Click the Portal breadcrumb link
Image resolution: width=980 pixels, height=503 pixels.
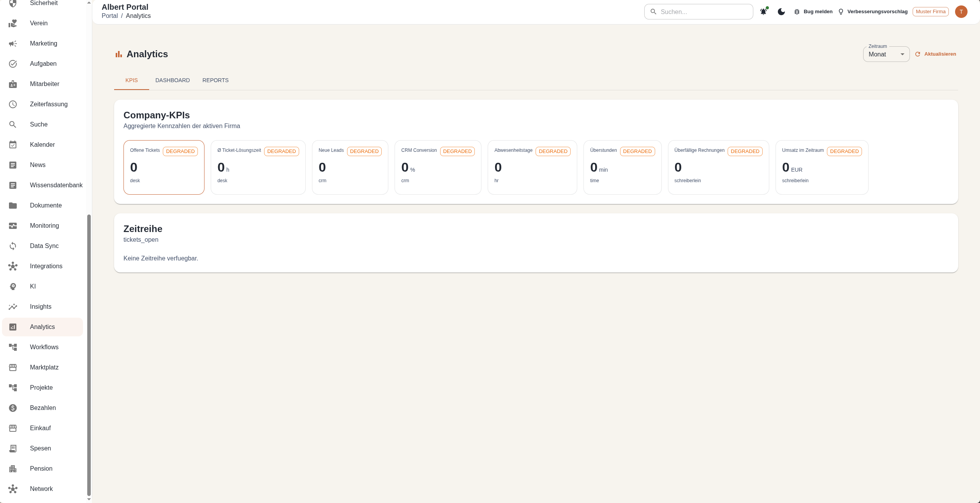(110, 16)
